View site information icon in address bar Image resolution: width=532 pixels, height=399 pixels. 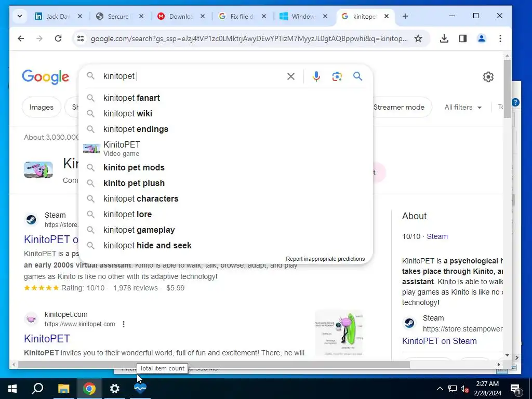(x=81, y=38)
